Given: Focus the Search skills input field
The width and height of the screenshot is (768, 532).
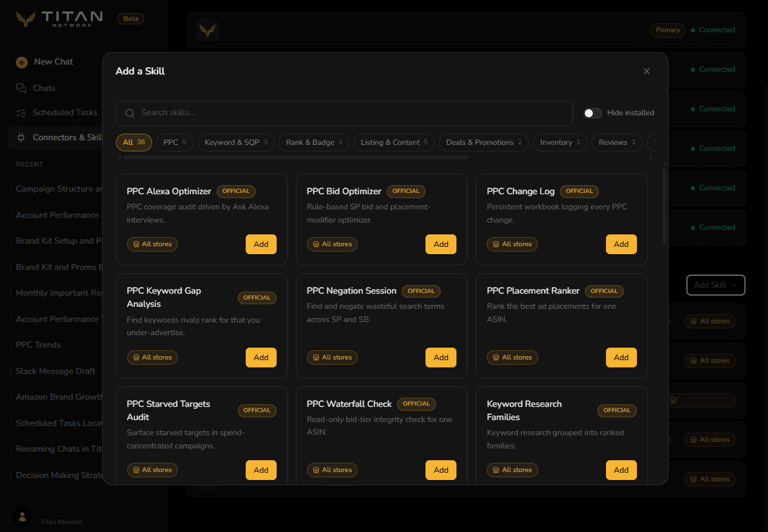Looking at the screenshot, I should 344,113.
